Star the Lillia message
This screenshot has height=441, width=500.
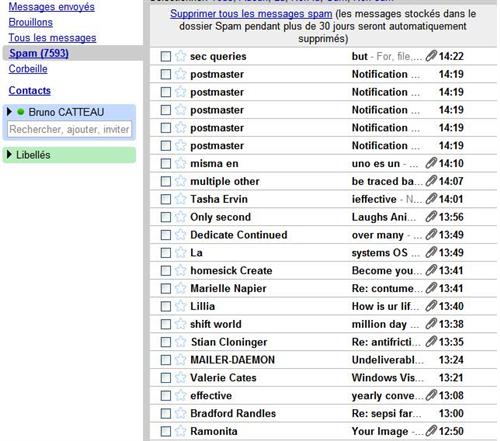pyautogui.click(x=180, y=306)
